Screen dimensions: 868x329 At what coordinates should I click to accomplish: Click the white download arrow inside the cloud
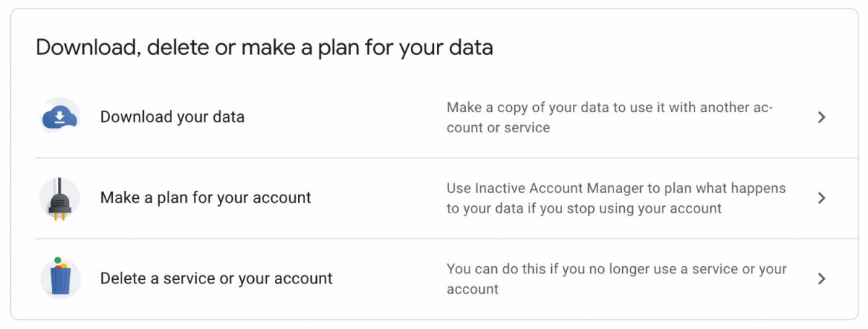tap(60, 117)
